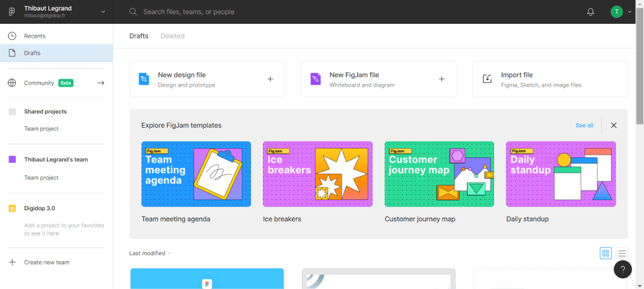Viewport: 644px width, 289px height.
Task: Click the purple New FigJam file icon
Action: [x=316, y=79]
